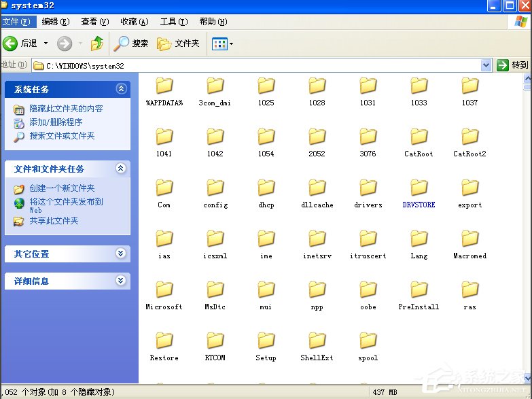Expand the address bar dropdown arrow
532x399 pixels.
tap(486, 65)
